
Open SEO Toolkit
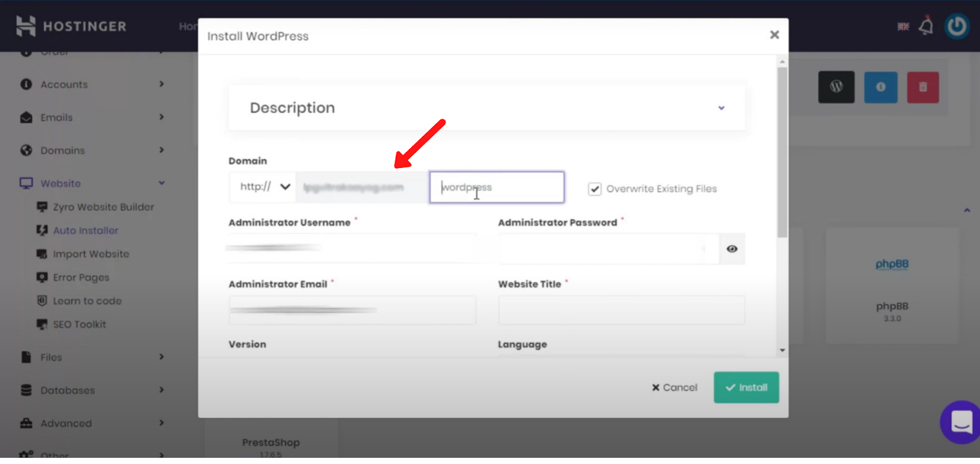pyautogui.click(x=80, y=324)
